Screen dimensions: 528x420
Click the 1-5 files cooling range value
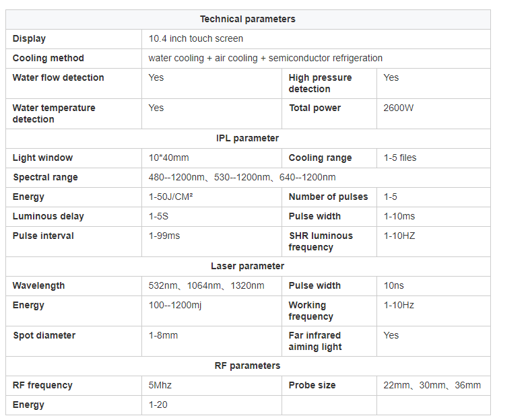point(400,157)
